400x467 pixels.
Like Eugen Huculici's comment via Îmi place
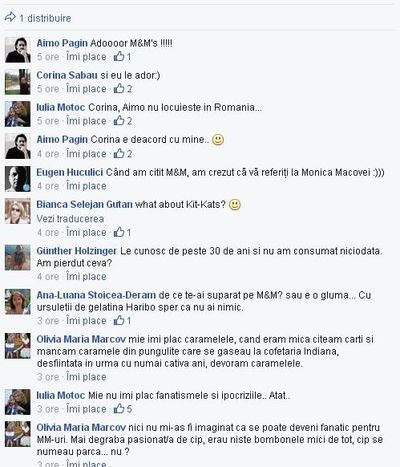86,186
